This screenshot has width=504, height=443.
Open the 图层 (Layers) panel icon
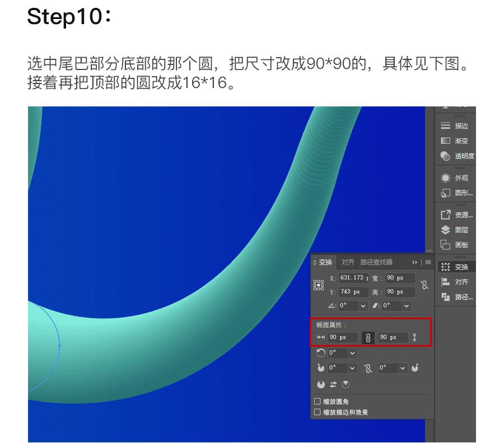point(445,230)
